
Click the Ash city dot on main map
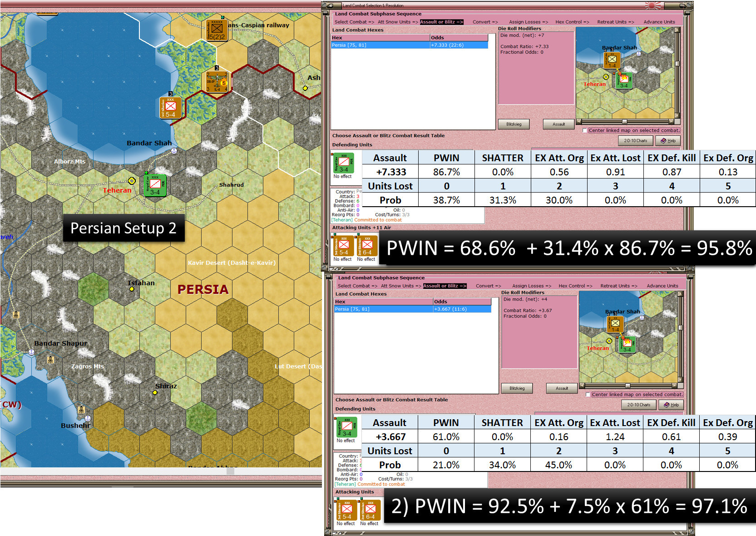305,88
